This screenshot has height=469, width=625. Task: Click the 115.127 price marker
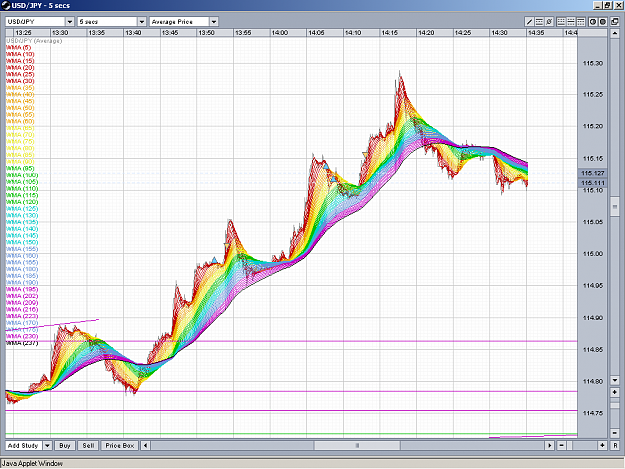click(x=593, y=173)
